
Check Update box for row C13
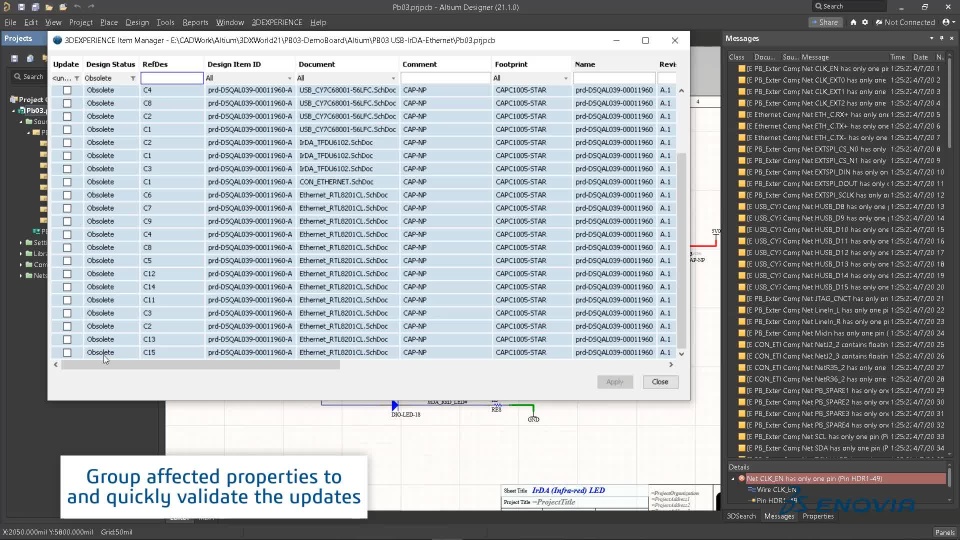pos(67,339)
